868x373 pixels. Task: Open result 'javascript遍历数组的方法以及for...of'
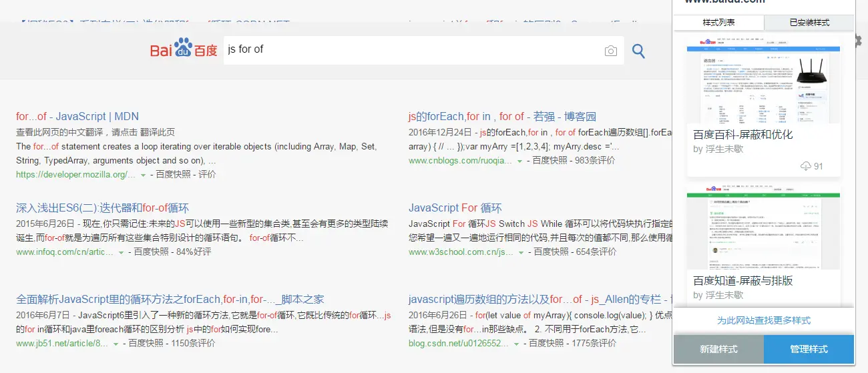(x=539, y=299)
